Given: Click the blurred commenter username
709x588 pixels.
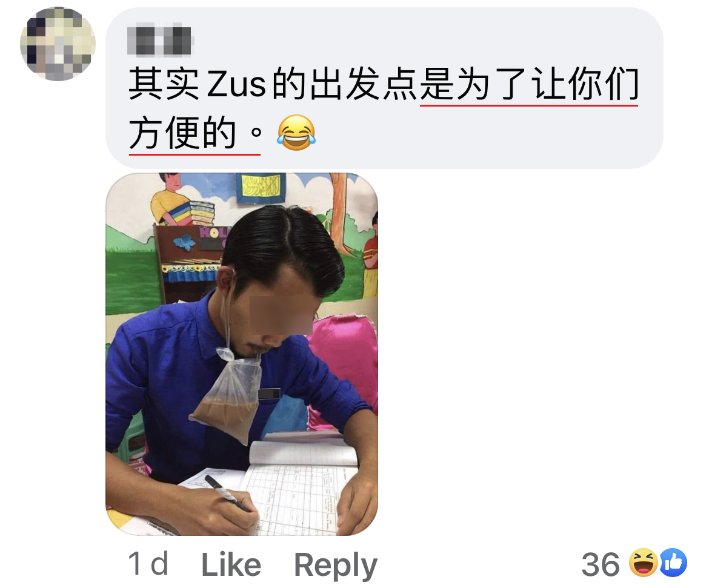Looking at the screenshot, I should click(159, 41).
